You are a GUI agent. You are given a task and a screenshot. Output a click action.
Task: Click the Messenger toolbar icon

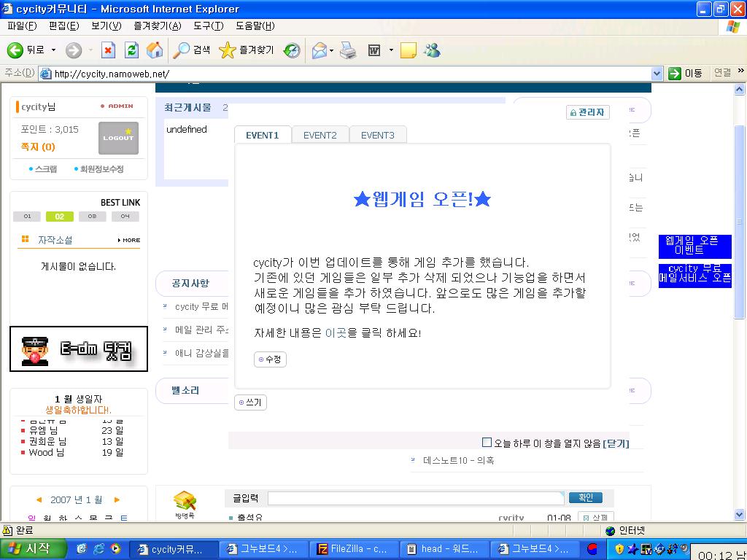point(432,50)
